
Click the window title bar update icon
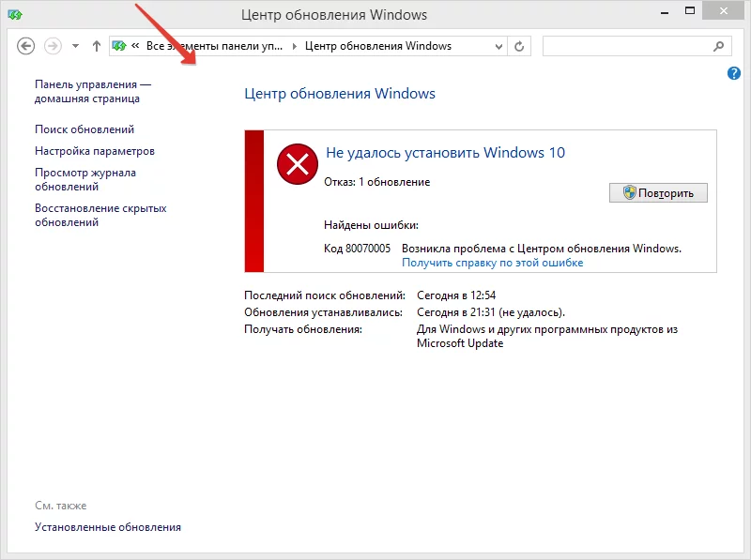click(15, 15)
